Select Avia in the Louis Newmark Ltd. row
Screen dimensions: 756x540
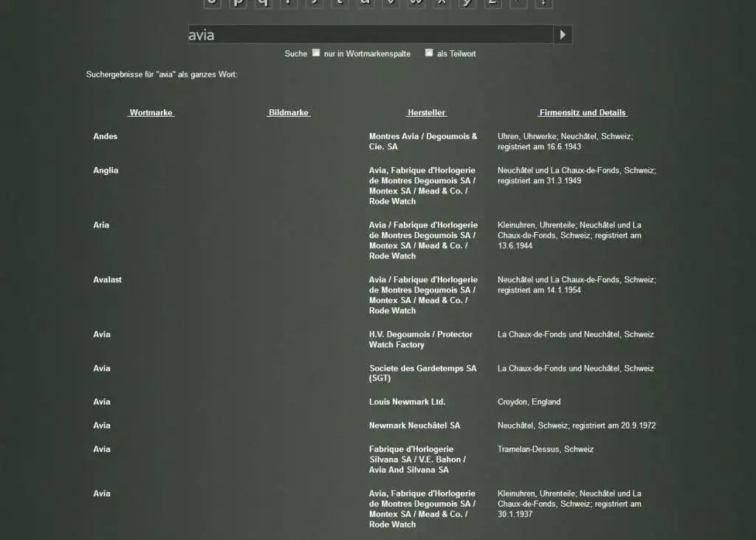click(102, 402)
